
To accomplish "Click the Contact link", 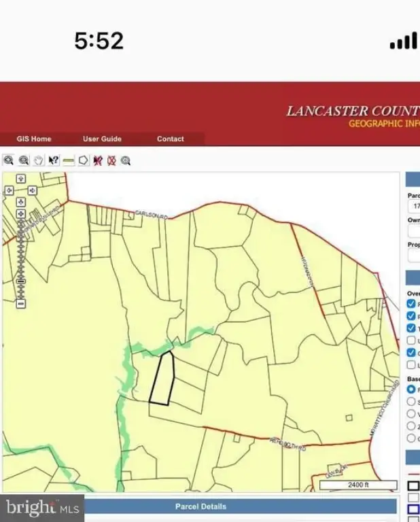I will 170,139.
